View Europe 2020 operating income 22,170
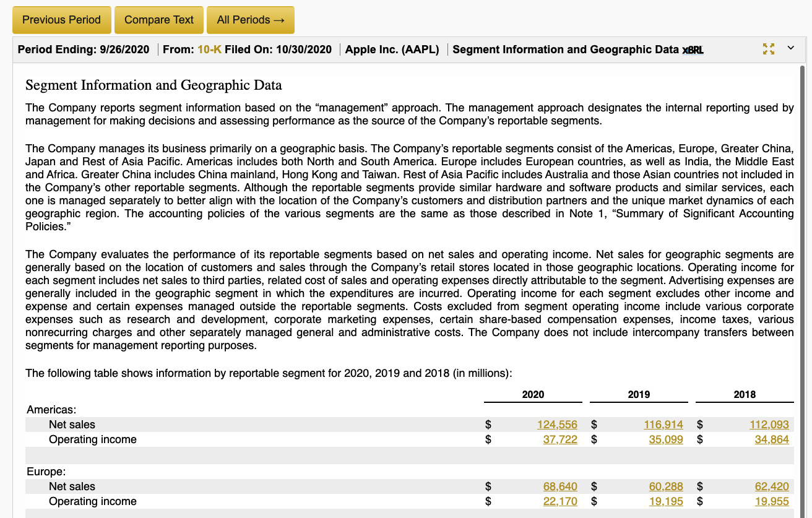The height and width of the screenshot is (518, 812). click(559, 501)
